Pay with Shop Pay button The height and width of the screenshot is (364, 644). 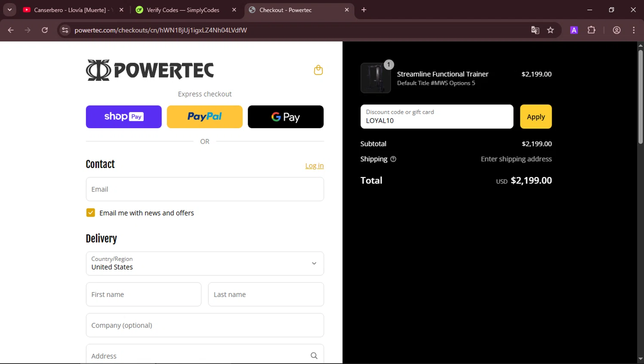click(x=124, y=117)
